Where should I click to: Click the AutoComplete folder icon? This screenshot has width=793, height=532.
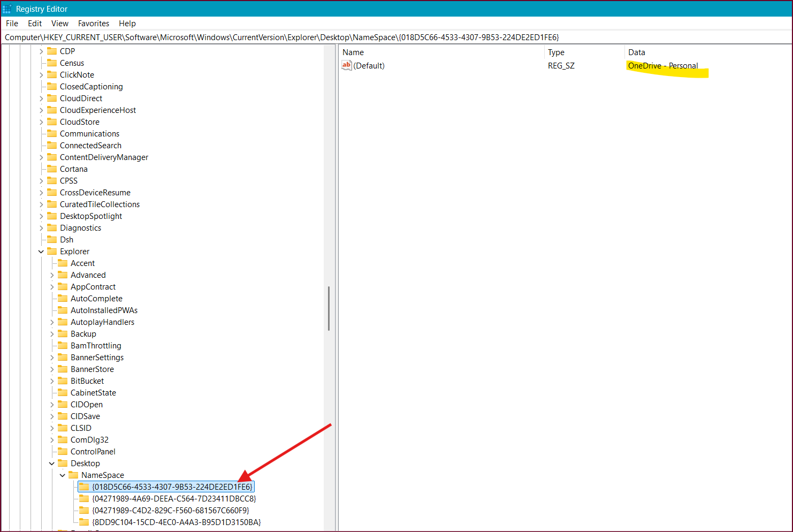[63, 299]
